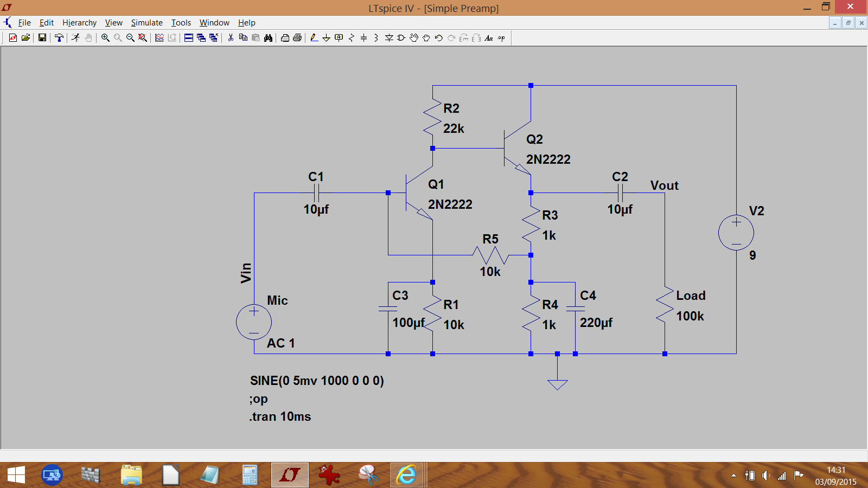This screenshot has width=868, height=488.
Task: Click the ;op comment text
Action: (x=259, y=399)
